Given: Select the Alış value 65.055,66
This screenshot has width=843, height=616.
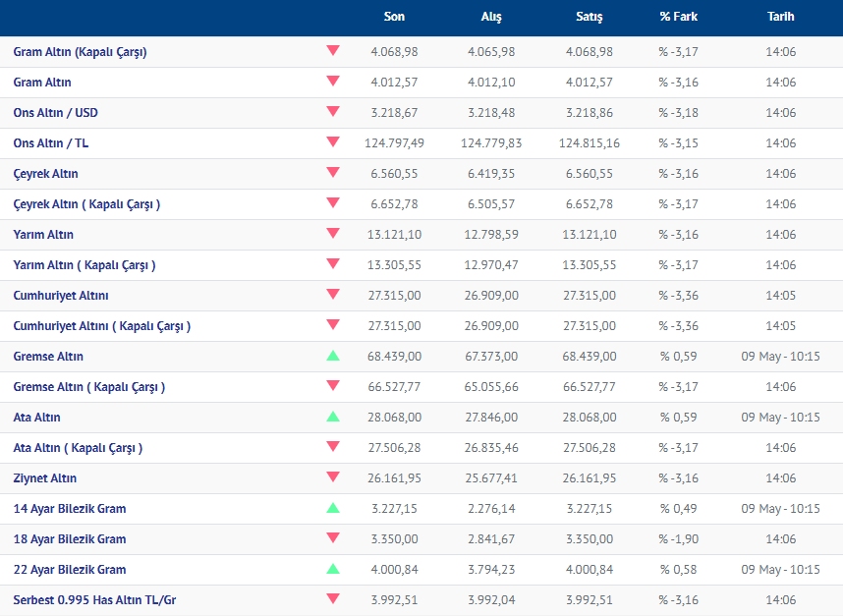Looking at the screenshot, I should coord(491,387).
